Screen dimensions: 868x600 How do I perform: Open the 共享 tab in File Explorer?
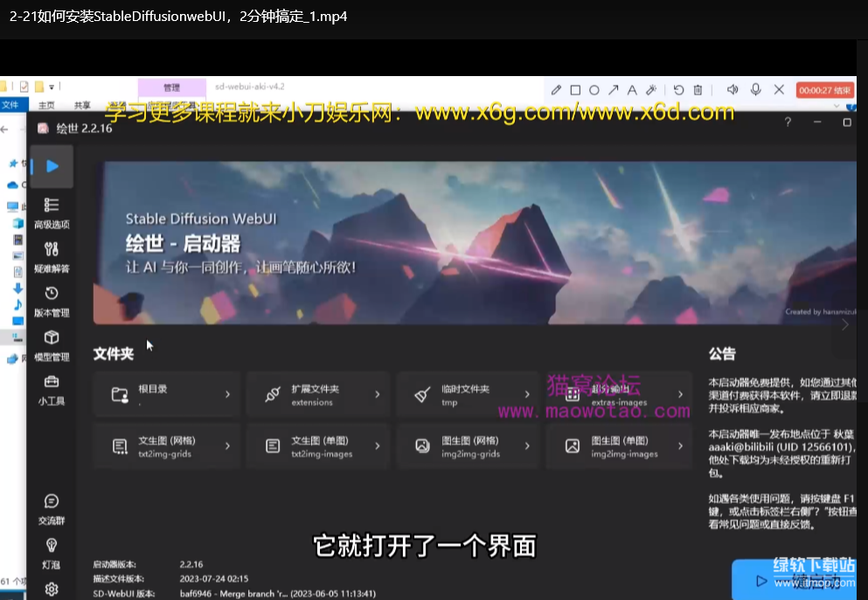coord(82,105)
